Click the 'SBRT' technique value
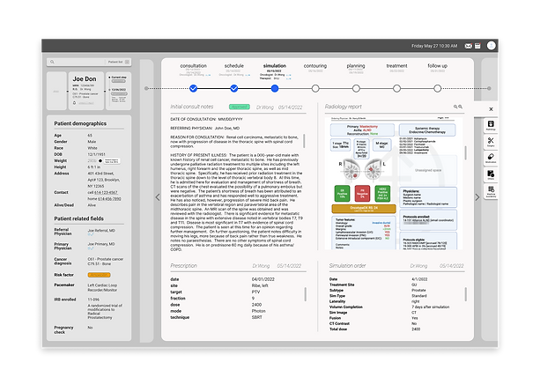The width and height of the screenshot is (540, 392). pos(257,317)
